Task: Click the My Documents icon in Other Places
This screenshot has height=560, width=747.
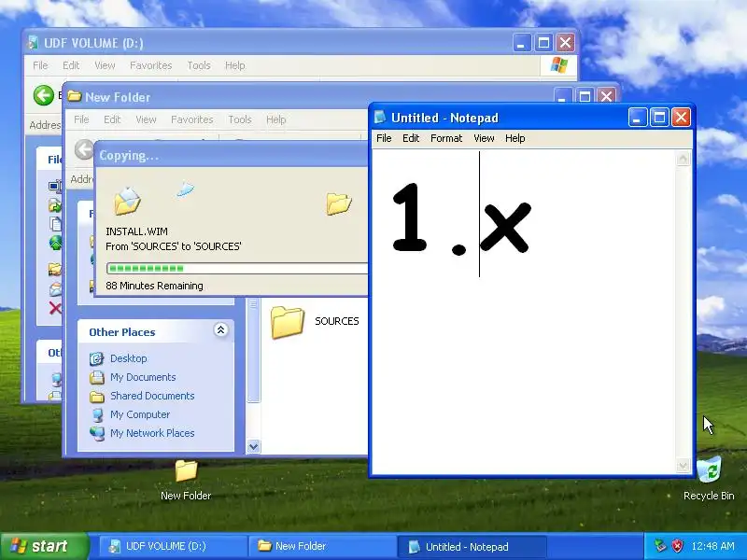Action: point(97,377)
